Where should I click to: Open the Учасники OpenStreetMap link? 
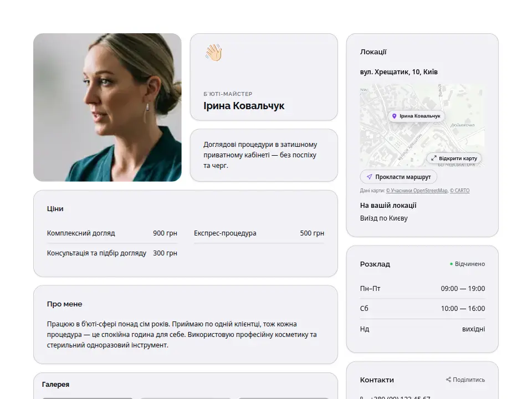pyautogui.click(x=417, y=190)
